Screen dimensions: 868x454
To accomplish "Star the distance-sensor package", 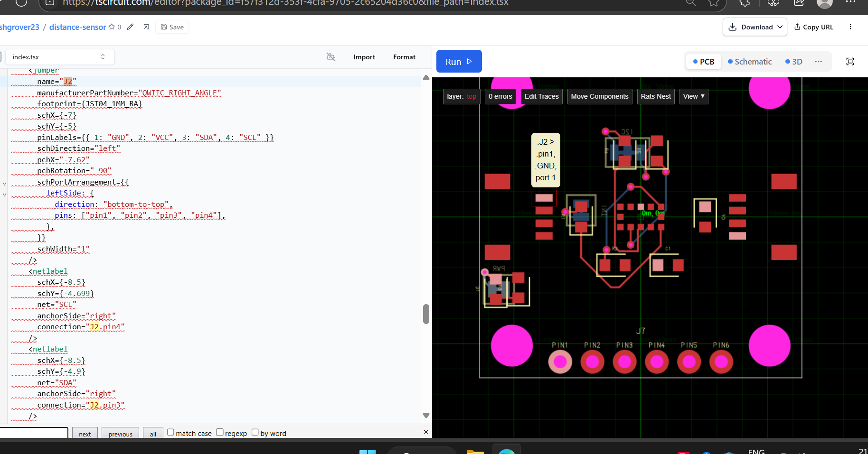I will (x=112, y=27).
